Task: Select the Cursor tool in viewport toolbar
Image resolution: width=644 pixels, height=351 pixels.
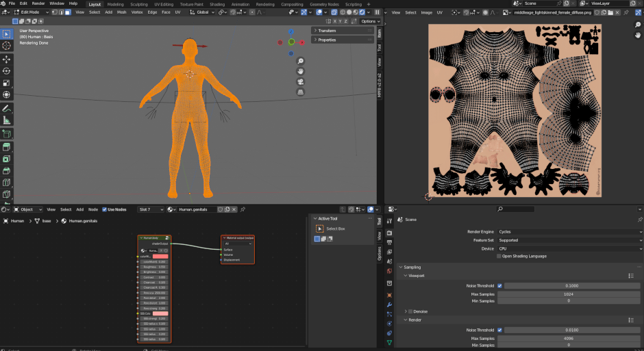Action: click(x=7, y=45)
